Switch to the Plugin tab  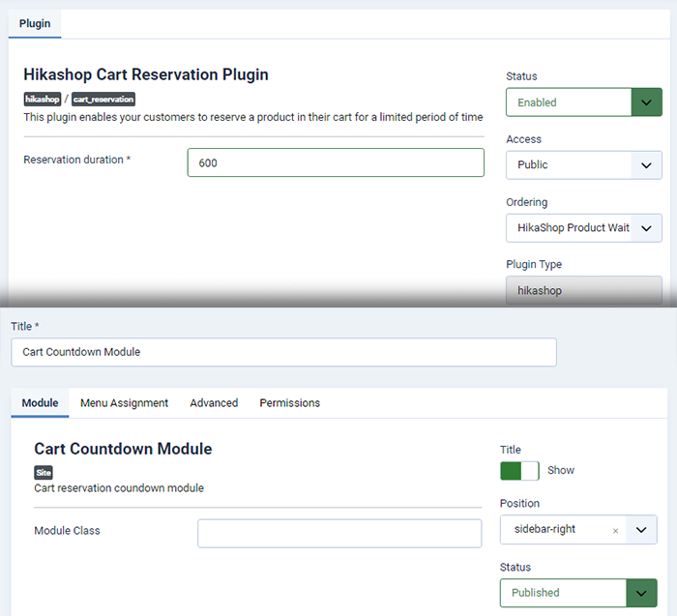[35, 23]
